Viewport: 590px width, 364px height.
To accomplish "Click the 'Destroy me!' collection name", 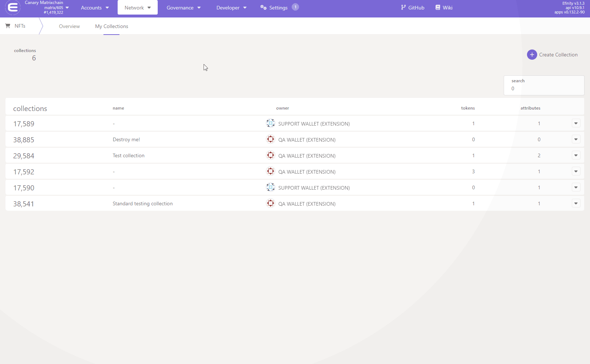I will [x=126, y=139].
